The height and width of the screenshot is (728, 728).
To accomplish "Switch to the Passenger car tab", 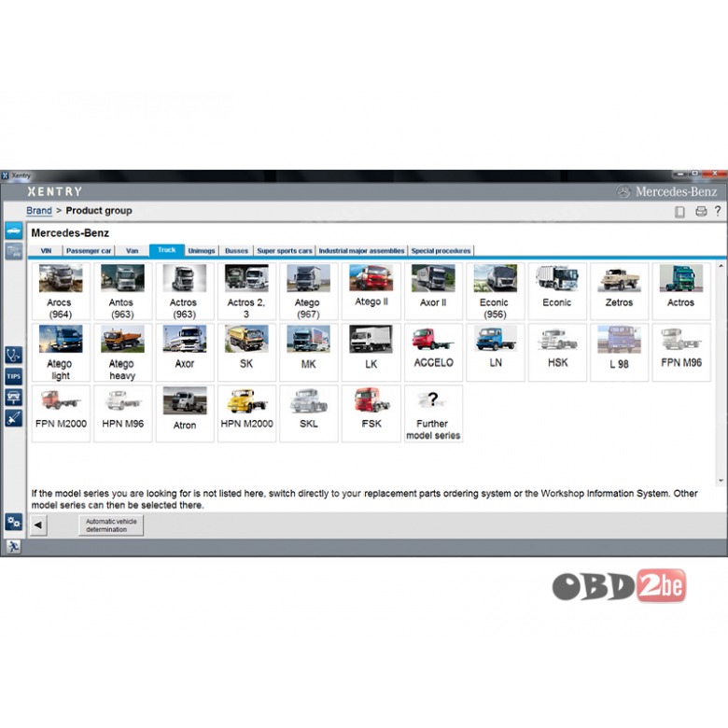I will click(89, 251).
